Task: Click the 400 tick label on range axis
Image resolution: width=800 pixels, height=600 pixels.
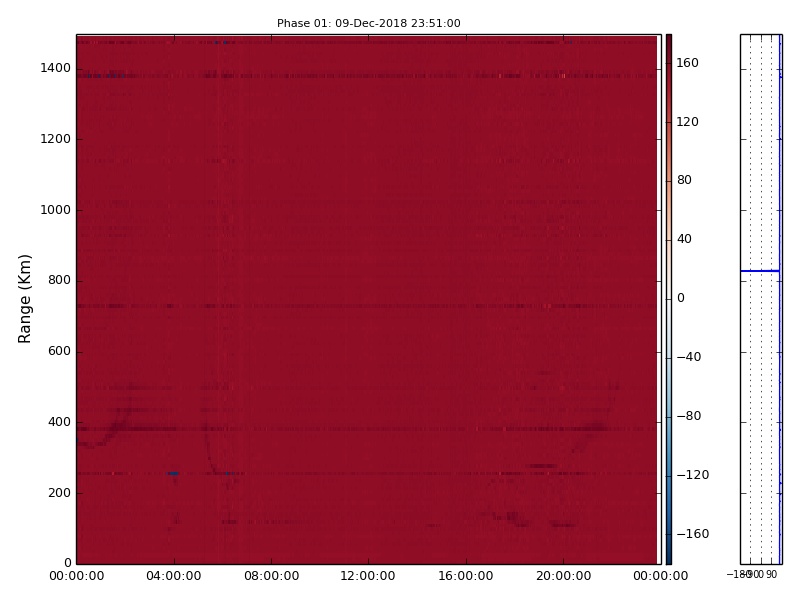Action: click(x=59, y=422)
